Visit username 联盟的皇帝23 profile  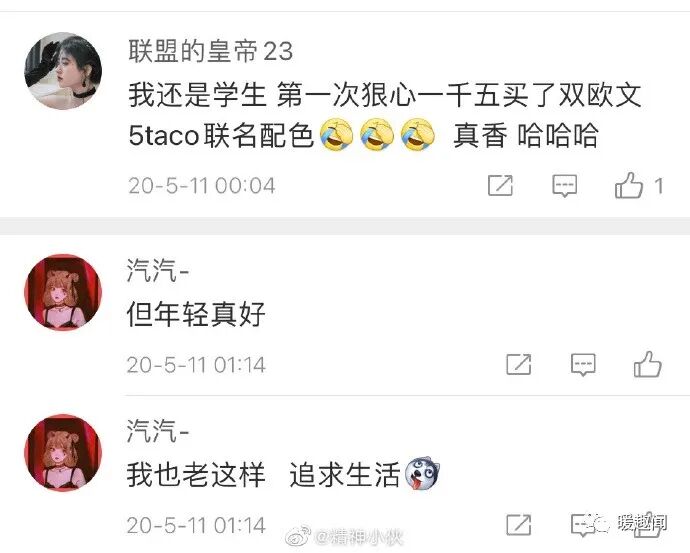pos(210,51)
